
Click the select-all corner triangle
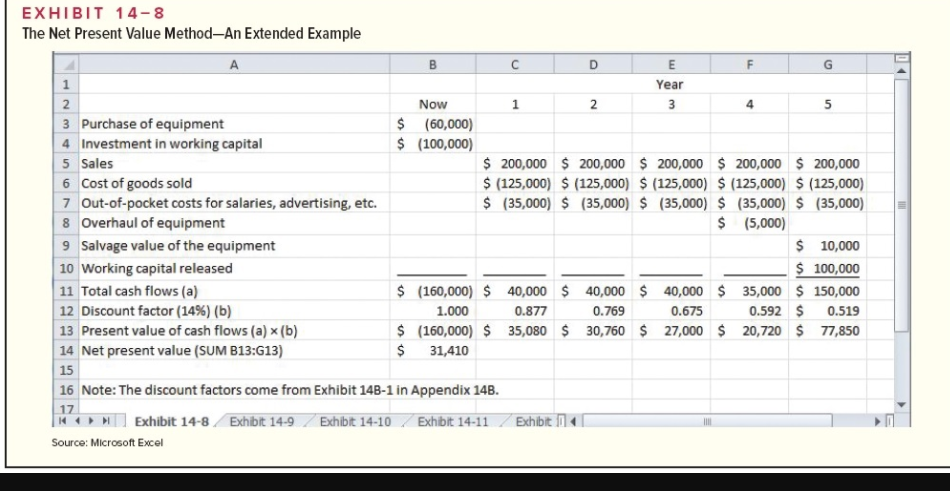click(67, 64)
